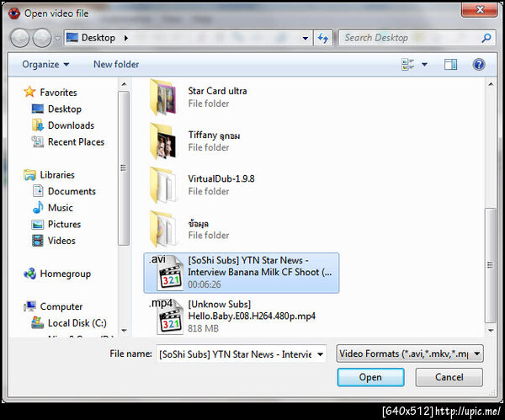Click the Change your view icon

[407, 65]
